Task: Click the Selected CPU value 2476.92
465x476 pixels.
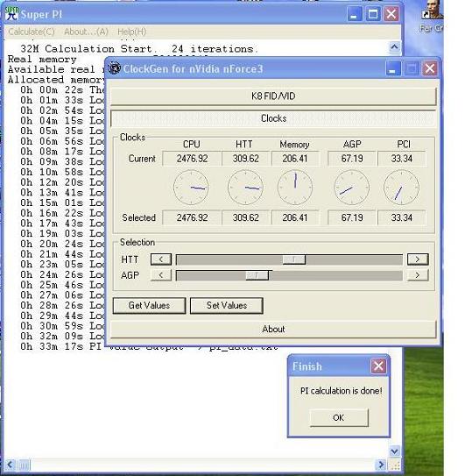Action: (x=192, y=217)
